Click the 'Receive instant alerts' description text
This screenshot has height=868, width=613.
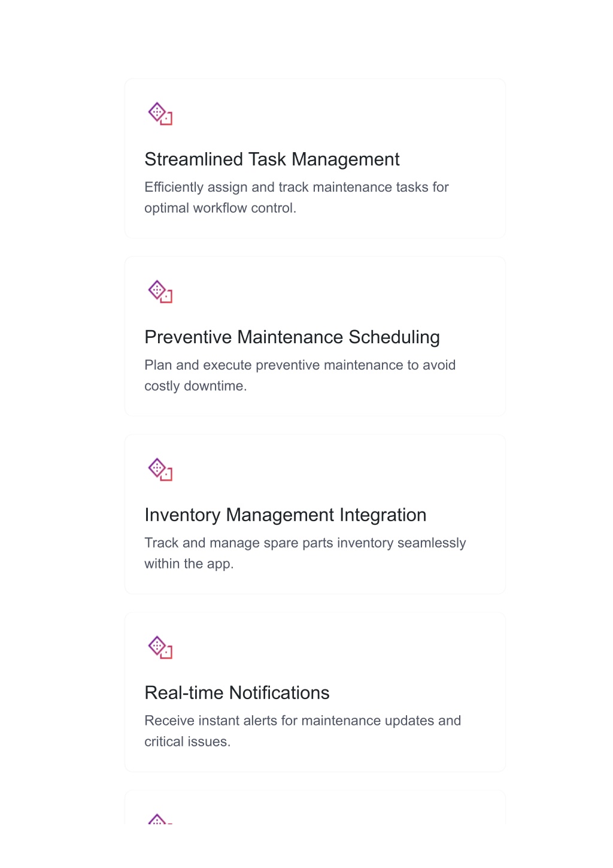point(302,731)
